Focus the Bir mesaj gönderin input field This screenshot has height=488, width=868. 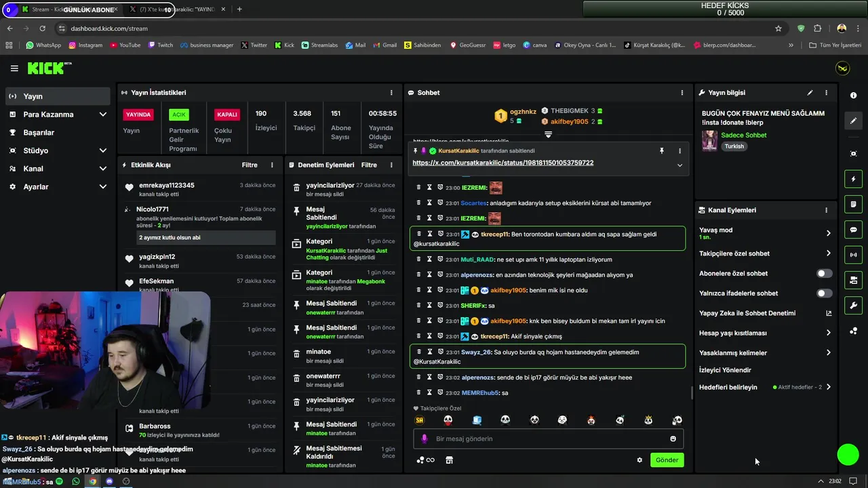point(549,439)
